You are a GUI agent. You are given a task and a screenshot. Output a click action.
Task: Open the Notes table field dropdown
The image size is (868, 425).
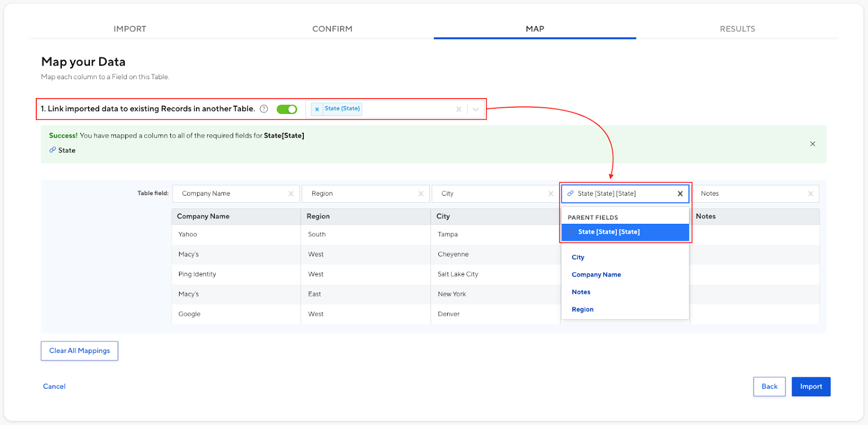(755, 194)
